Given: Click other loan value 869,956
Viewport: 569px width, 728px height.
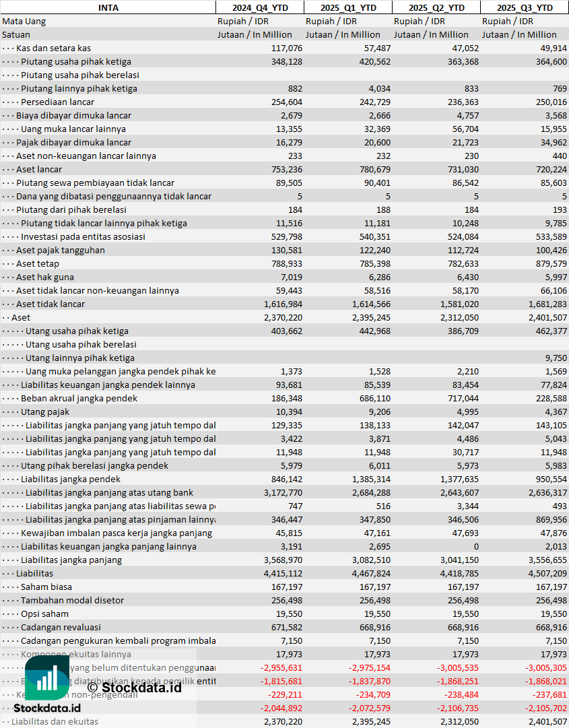Looking at the screenshot, I should click(551, 519).
